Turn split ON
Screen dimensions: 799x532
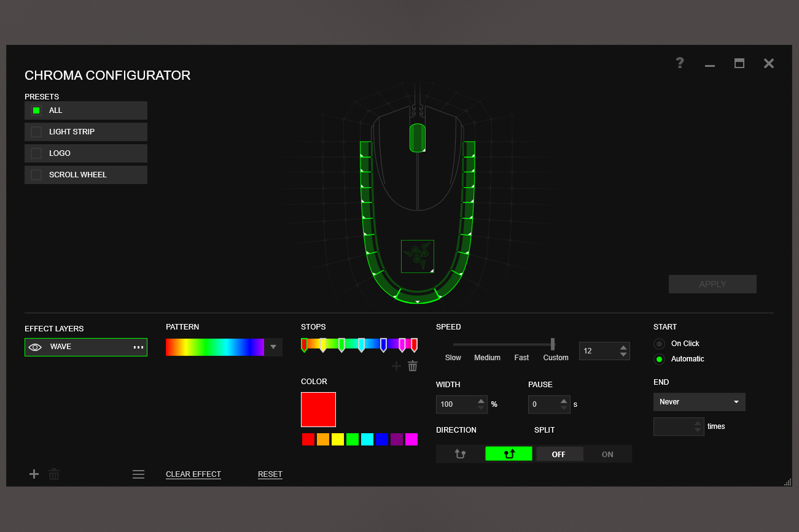pyautogui.click(x=607, y=454)
